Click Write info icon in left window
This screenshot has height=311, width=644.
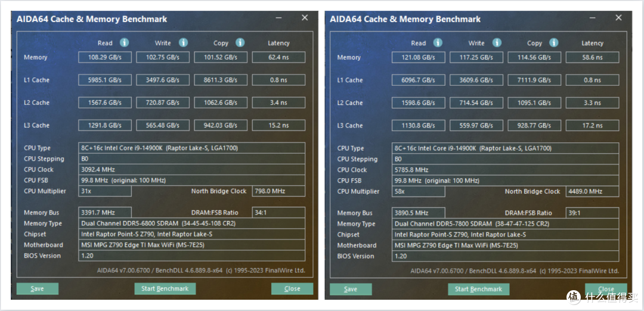tap(183, 43)
